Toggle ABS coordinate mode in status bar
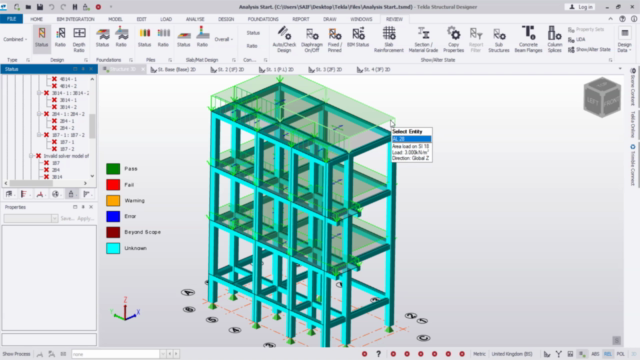Viewport: 640px width, 360px height. pyautogui.click(x=596, y=354)
